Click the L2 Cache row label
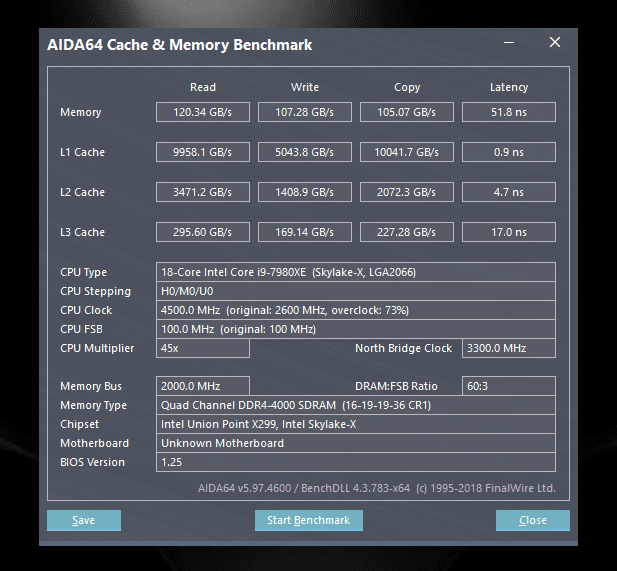This screenshot has height=571, width=617. pos(82,192)
